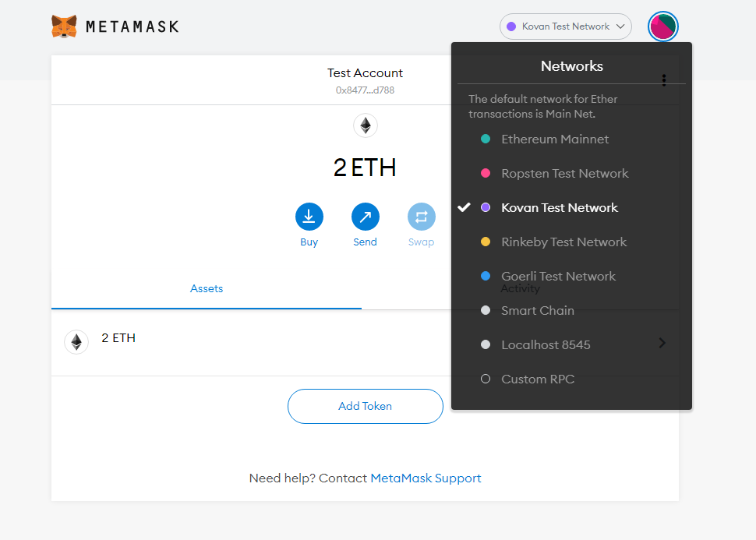Click the three-dot account options icon
This screenshot has height=540, width=756.
(x=664, y=80)
